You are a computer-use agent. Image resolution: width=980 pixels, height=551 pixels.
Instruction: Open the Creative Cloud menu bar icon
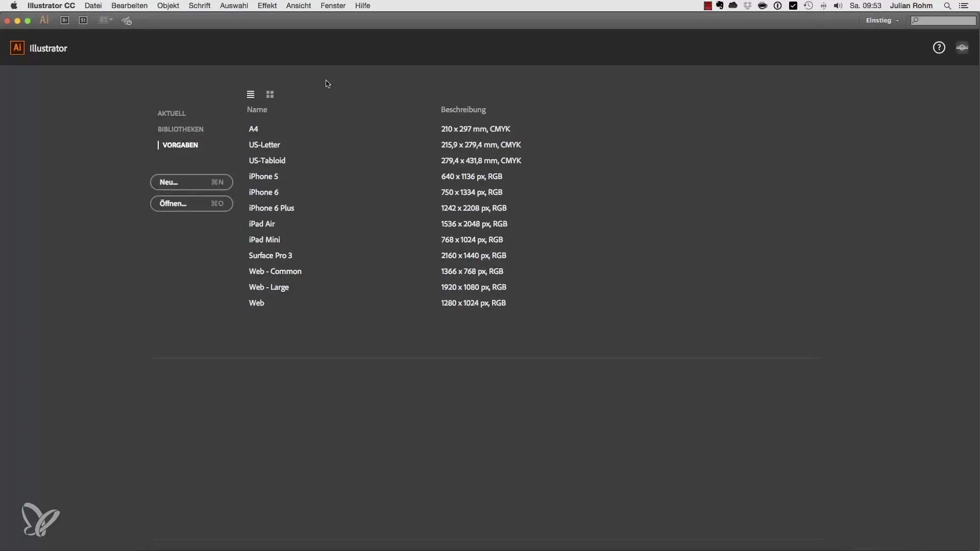click(733, 6)
